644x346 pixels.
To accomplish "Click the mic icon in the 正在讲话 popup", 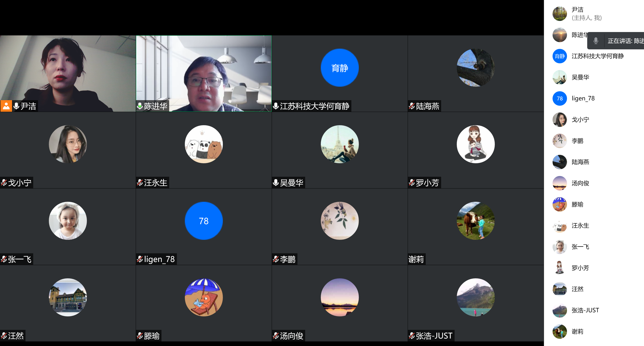I will tap(596, 41).
